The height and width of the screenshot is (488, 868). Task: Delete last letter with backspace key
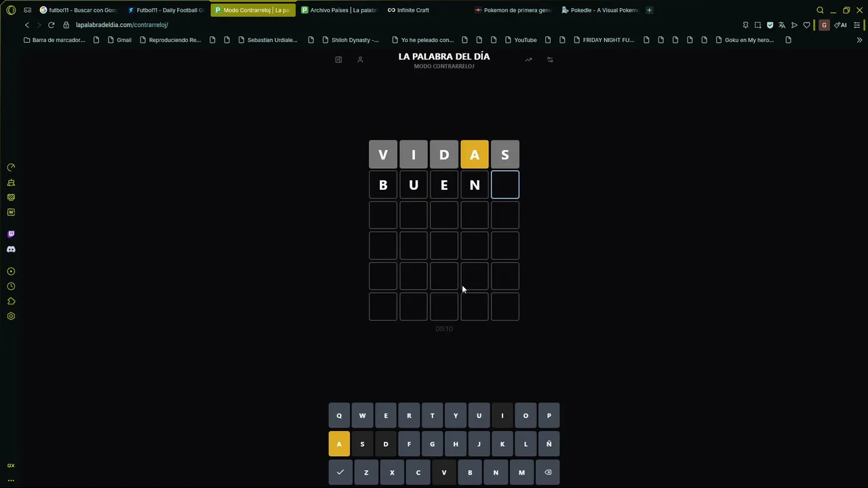(x=548, y=472)
